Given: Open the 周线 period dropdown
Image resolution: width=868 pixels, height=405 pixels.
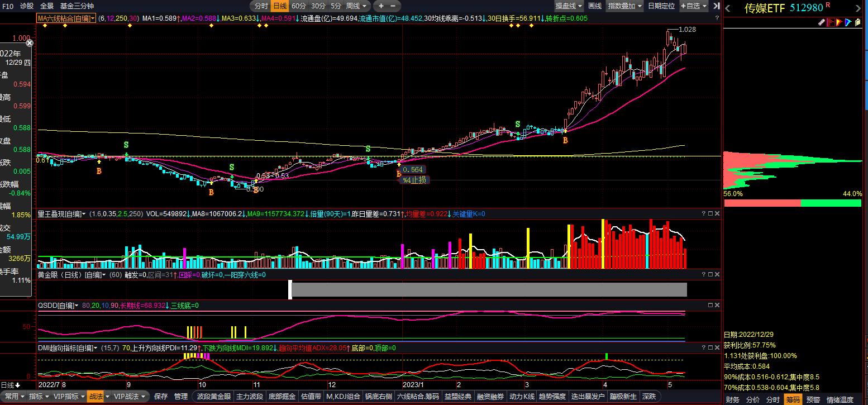Looking at the screenshot, I should (355, 6).
